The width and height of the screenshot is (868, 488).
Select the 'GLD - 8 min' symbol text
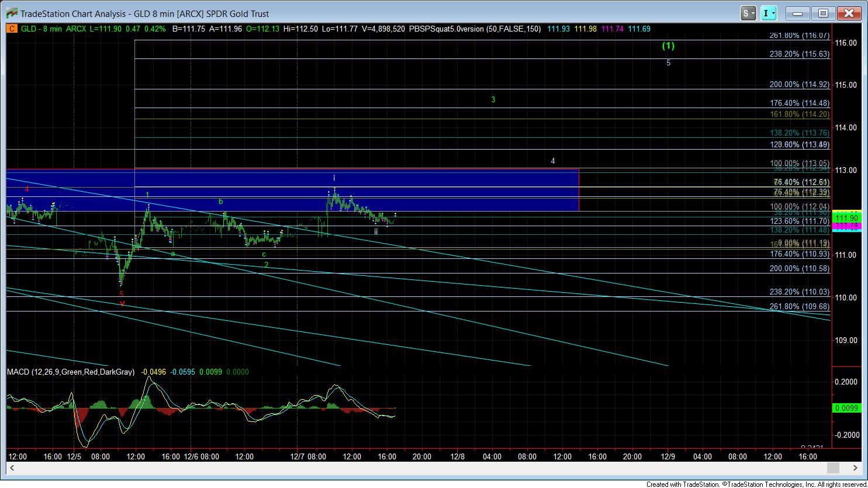[x=42, y=29]
